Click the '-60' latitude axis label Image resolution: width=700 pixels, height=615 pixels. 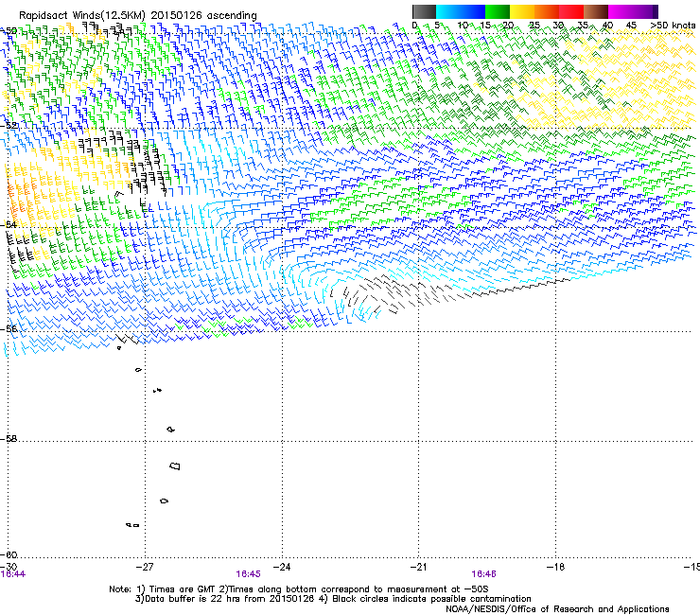click(9, 554)
